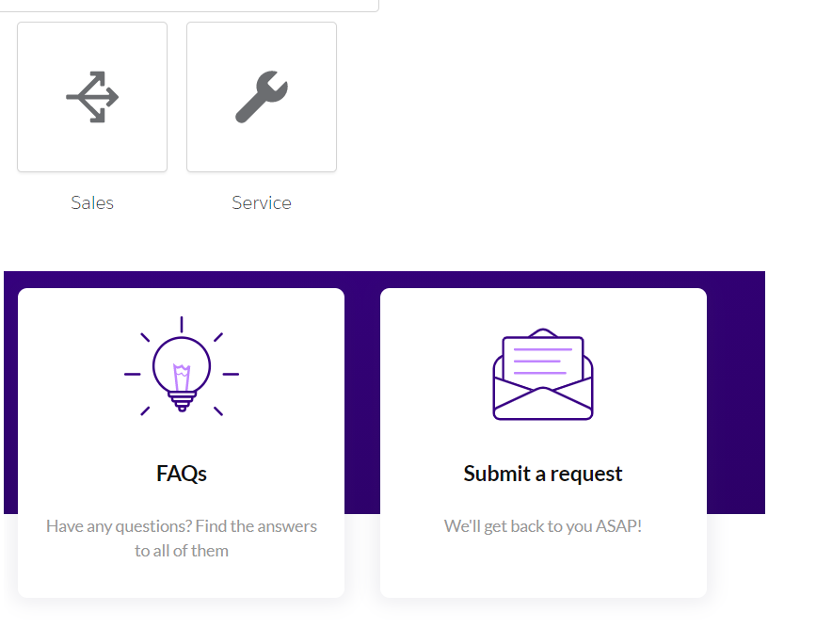Click the rays around the lightbulb graphic
Screen dimensions: 816x644
pyautogui.click(x=144, y=336)
